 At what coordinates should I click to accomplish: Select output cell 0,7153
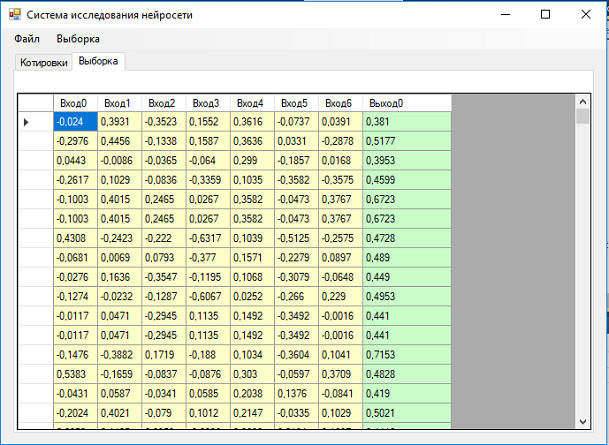point(407,355)
